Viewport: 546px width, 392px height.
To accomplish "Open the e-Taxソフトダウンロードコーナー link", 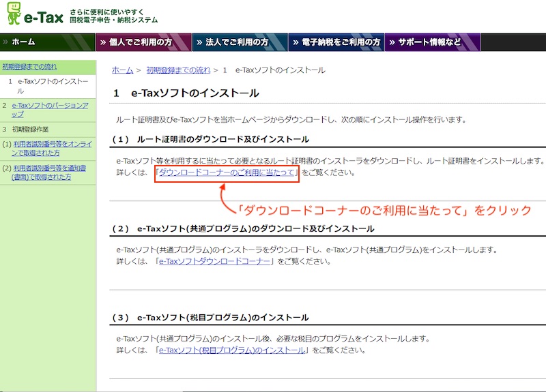I will point(214,262).
